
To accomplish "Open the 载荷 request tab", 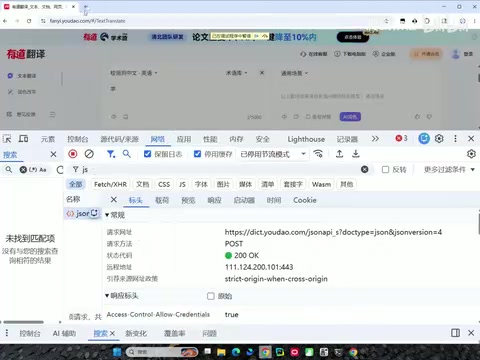I will pyautogui.click(x=162, y=200).
